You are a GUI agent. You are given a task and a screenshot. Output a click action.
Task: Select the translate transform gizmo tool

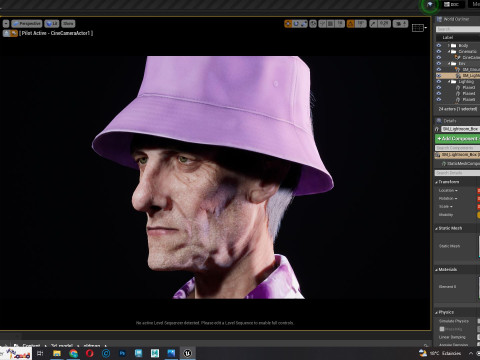(288, 24)
